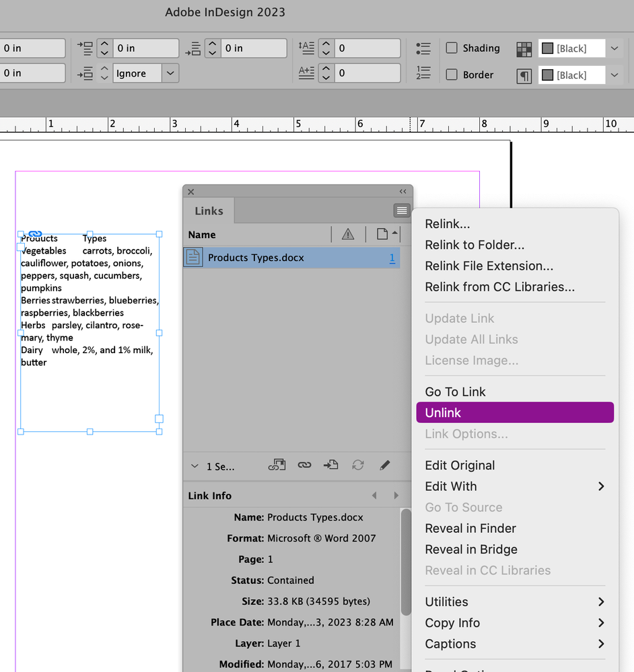
Task: Click the drop cap lines 0 field
Action: coord(367,48)
